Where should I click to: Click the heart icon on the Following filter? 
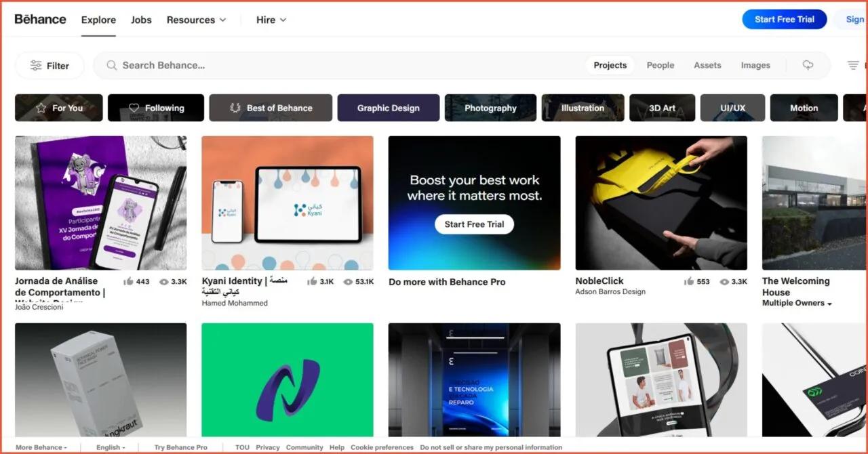(x=136, y=107)
